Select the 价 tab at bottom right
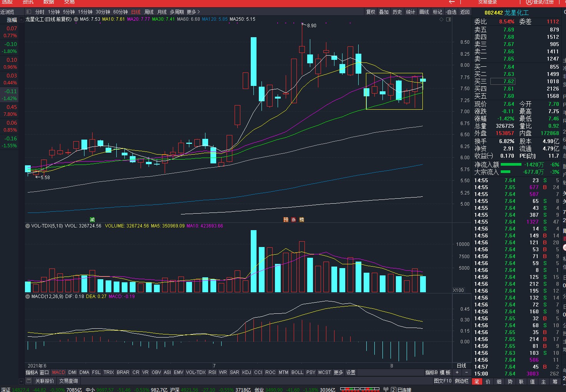This screenshot has width=566, height=392. coord(488,381)
